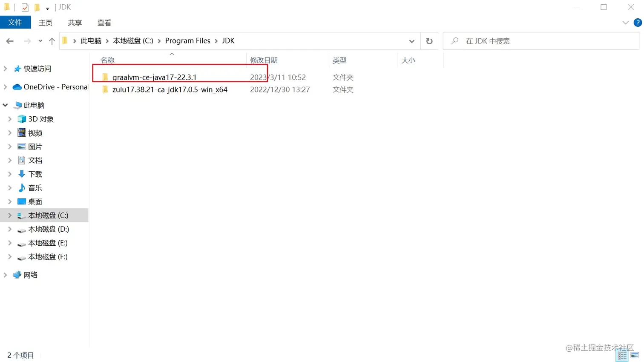Select 本地磁盘 (F:) in the sidebar
The height and width of the screenshot is (362, 644).
point(48,257)
